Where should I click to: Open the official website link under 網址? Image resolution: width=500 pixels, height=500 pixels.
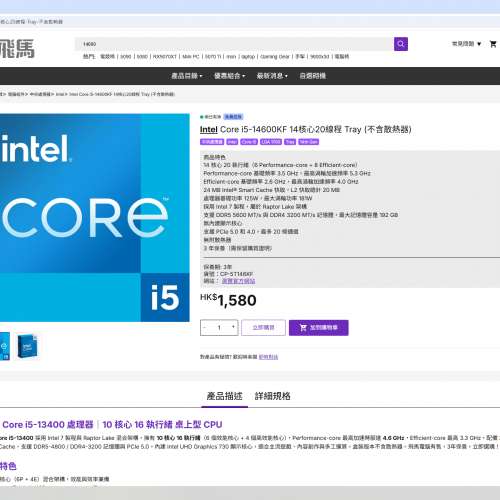238,281
